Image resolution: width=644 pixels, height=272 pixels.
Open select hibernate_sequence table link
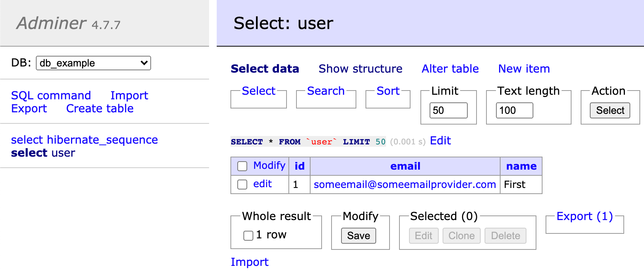pos(84,140)
